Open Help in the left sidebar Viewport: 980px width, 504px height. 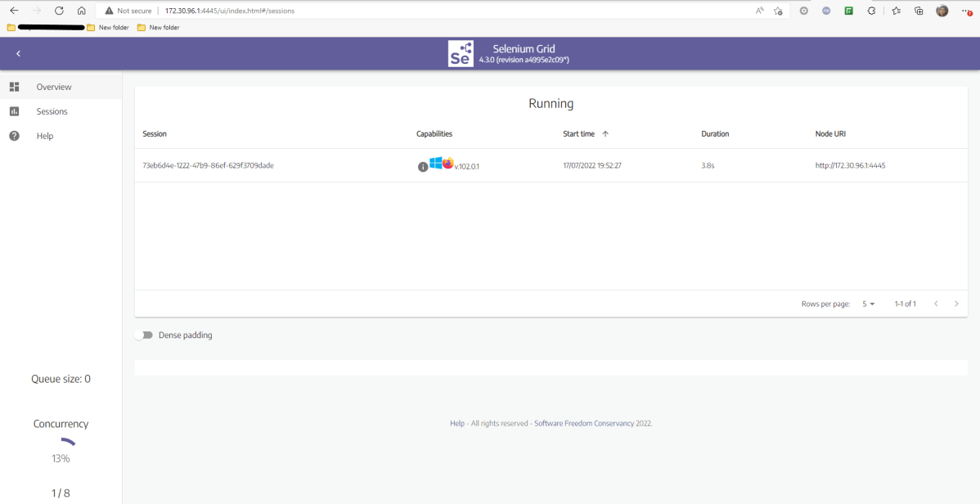coord(45,136)
